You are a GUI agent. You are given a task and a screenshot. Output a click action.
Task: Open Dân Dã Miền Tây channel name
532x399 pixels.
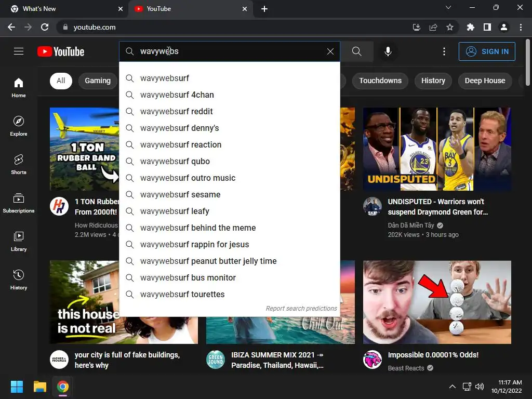411,225
